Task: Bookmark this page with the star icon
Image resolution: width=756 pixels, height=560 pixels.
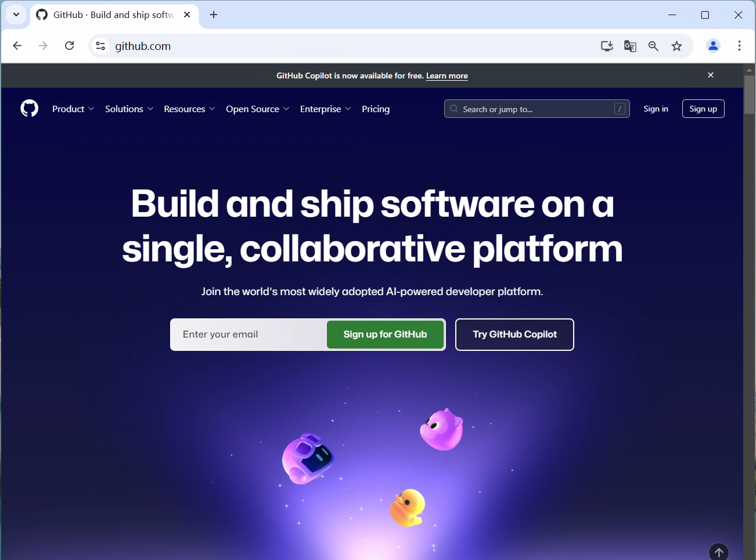Action: click(676, 46)
